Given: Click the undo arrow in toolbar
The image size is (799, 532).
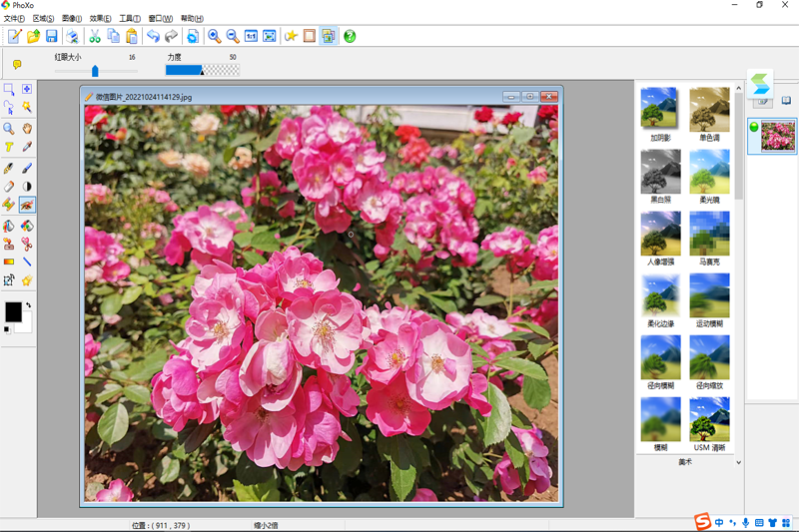Looking at the screenshot, I should click(153, 36).
